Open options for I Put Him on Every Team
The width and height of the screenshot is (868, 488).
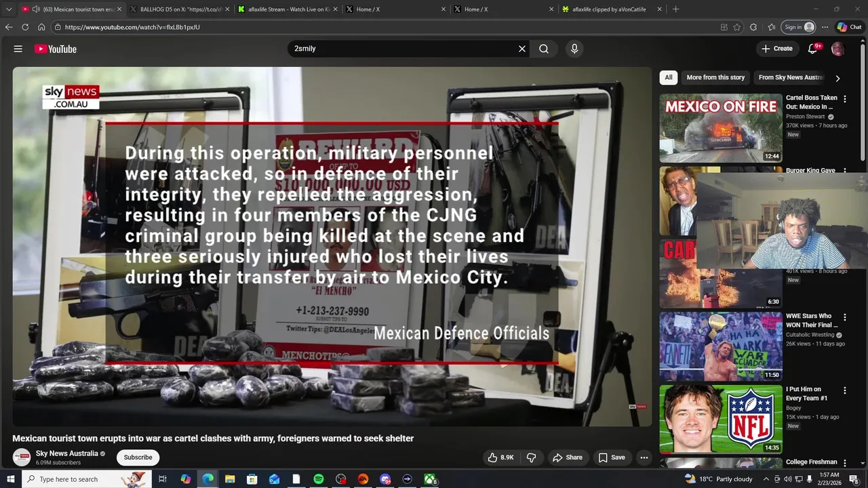tap(845, 390)
